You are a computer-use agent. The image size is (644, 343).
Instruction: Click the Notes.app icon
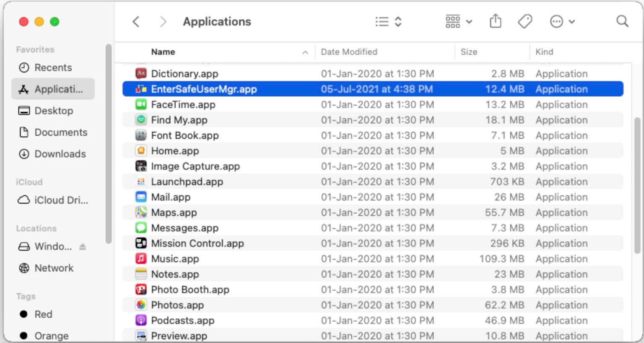pos(141,274)
